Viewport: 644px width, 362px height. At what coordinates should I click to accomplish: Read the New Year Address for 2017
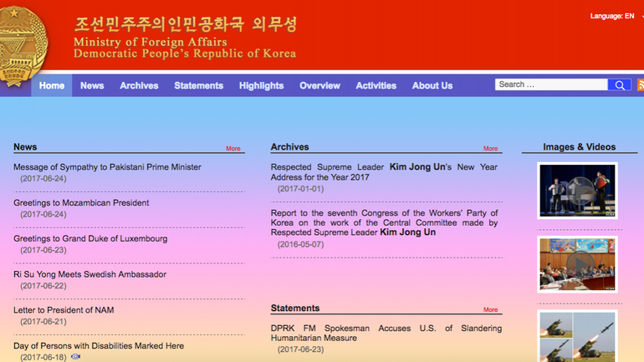pos(384,171)
